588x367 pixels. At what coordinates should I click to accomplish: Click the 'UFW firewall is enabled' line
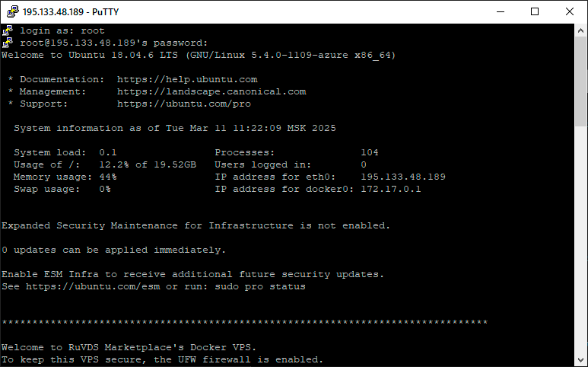click(x=162, y=360)
